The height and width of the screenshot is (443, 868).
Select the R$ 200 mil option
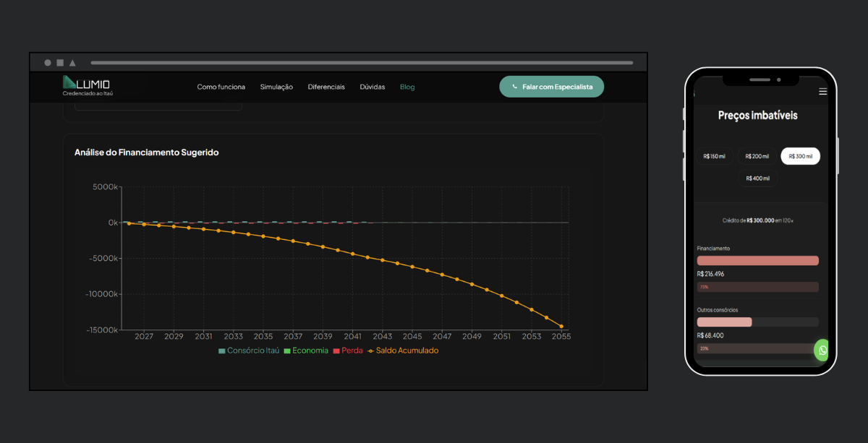tap(757, 156)
